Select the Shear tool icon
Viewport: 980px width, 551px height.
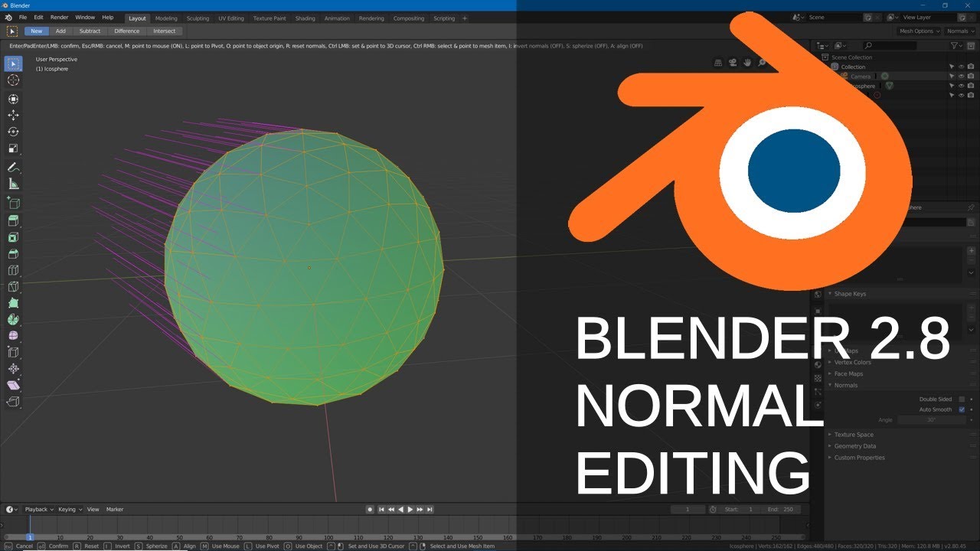click(13, 385)
